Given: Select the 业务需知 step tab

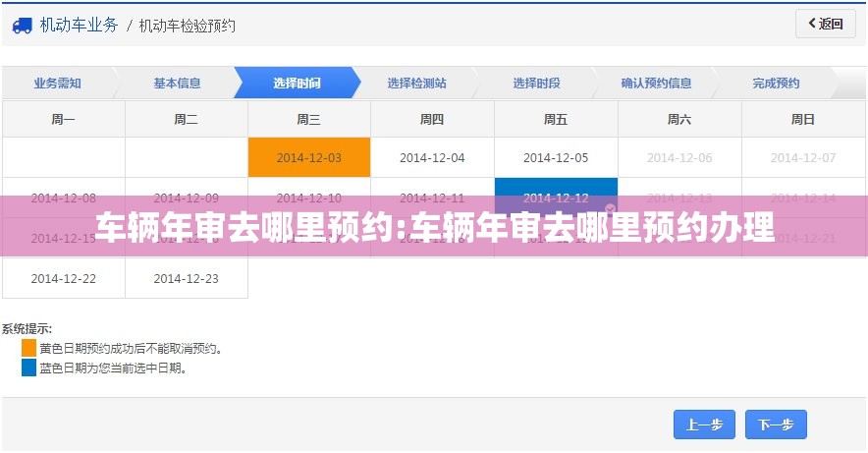Looking at the screenshot, I should coord(58,84).
